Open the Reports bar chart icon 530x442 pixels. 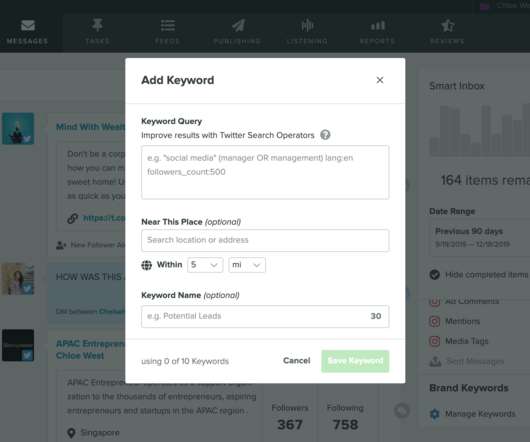pyautogui.click(x=378, y=25)
